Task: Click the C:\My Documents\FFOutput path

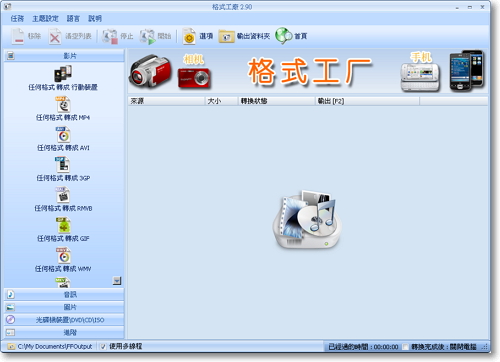Action: click(55, 347)
